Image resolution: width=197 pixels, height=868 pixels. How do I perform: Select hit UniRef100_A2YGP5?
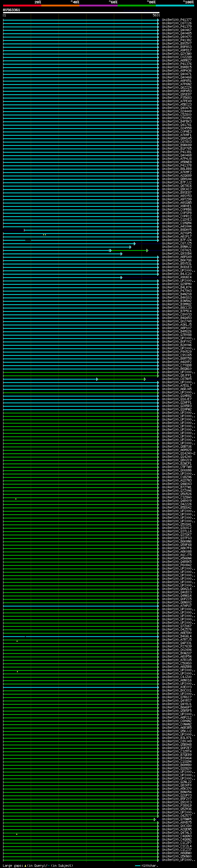click(x=176, y=233)
